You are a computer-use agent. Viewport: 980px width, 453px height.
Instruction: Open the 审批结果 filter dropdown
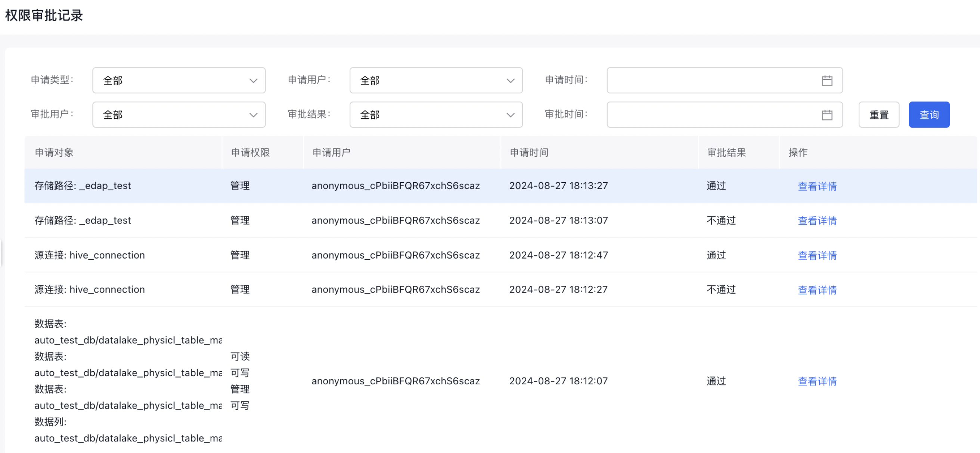pyautogui.click(x=436, y=115)
